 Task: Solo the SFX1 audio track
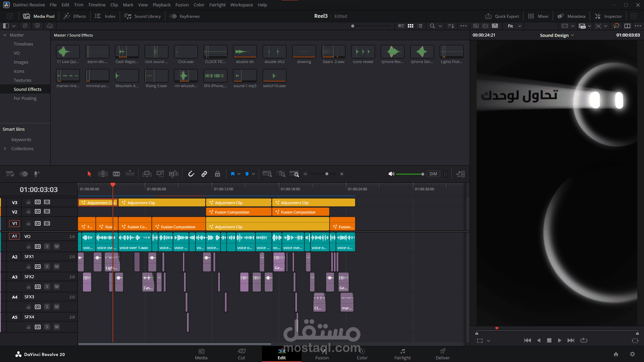pyautogui.click(x=47, y=266)
